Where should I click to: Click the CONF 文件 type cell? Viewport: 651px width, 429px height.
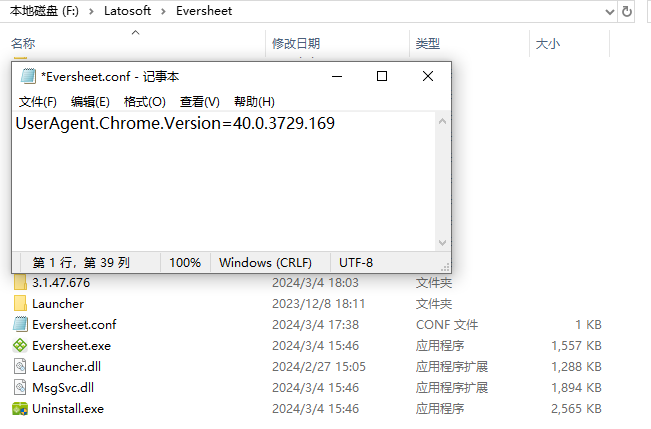(x=447, y=324)
